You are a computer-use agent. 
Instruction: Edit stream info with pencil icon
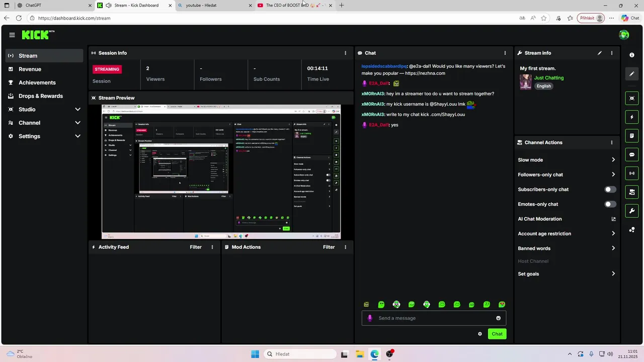pos(599,53)
